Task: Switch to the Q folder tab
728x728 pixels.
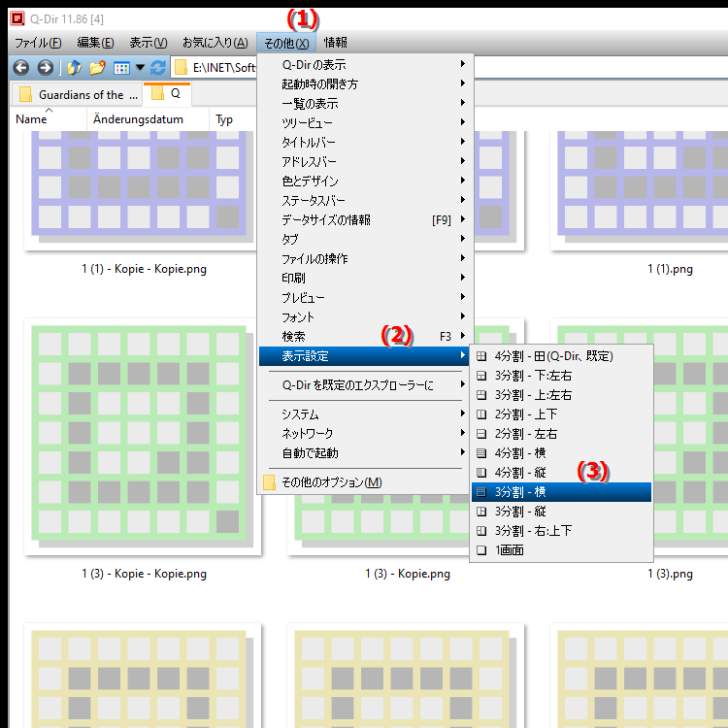Action: tap(167, 94)
